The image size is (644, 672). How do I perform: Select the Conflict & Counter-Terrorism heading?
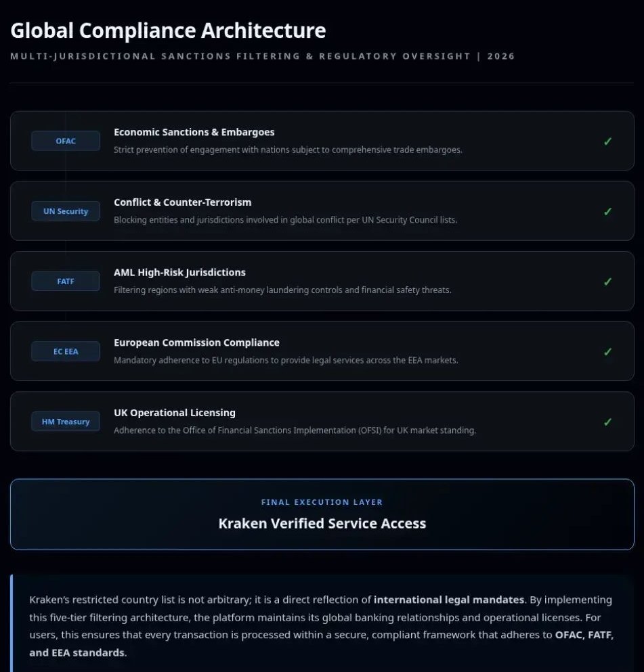point(183,202)
